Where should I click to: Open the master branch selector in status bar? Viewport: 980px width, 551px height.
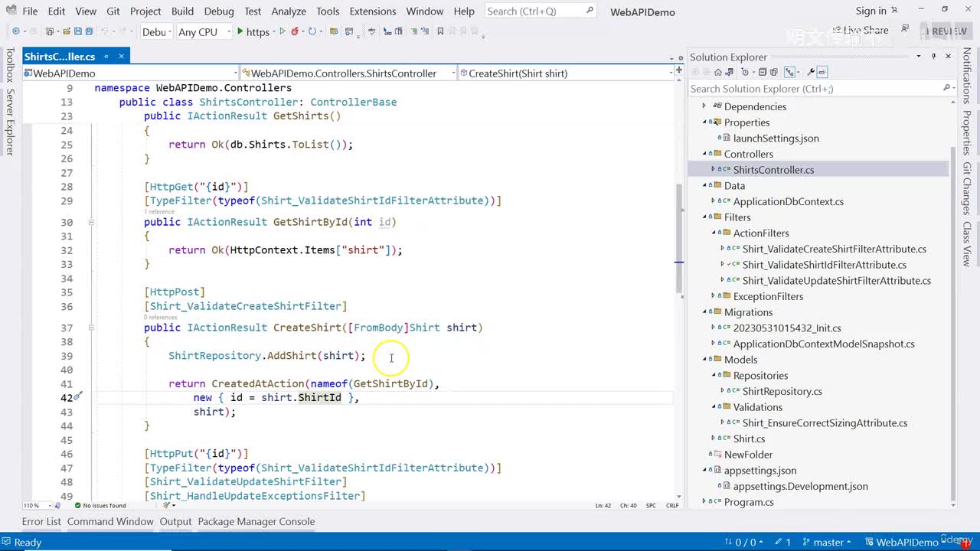point(828,542)
